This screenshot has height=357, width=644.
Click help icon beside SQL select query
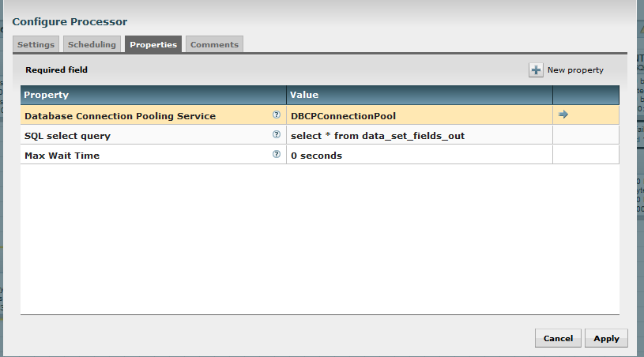coord(277,135)
